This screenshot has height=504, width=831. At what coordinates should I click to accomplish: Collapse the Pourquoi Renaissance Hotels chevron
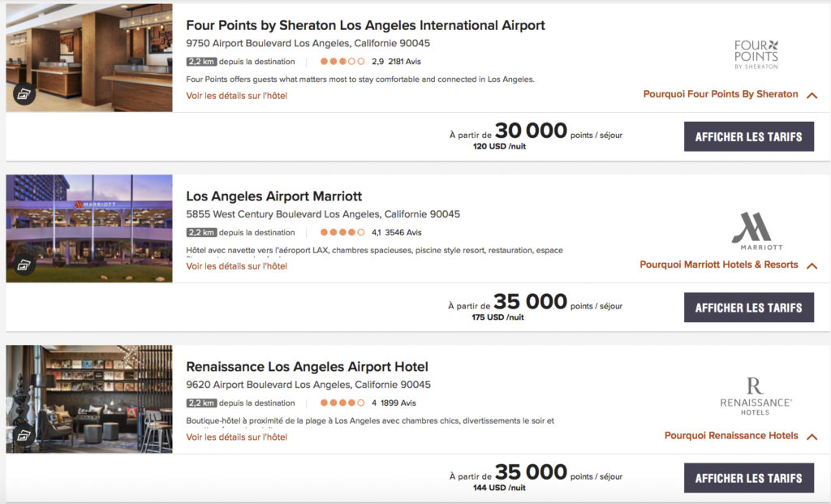(x=812, y=437)
